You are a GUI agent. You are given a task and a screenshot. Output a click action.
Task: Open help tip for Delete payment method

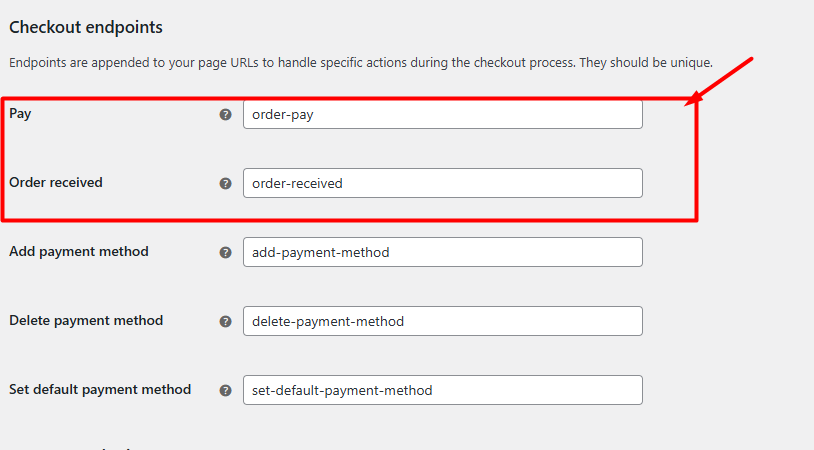click(225, 322)
